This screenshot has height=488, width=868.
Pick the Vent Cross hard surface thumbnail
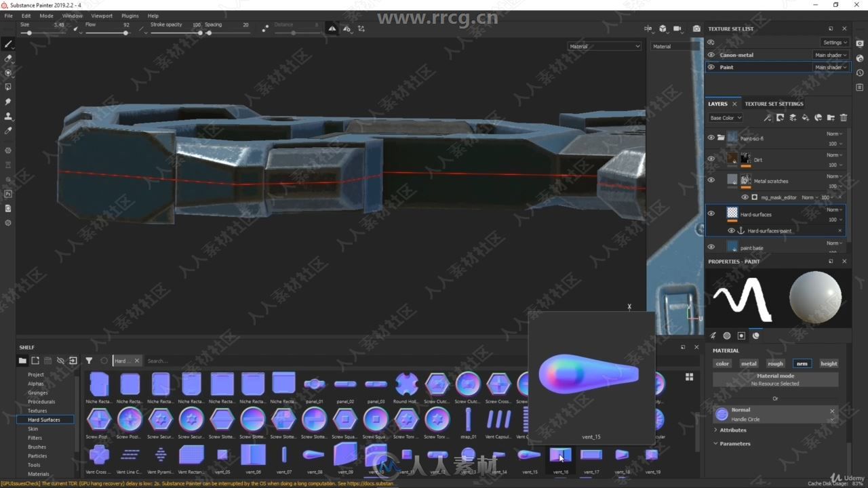point(99,455)
